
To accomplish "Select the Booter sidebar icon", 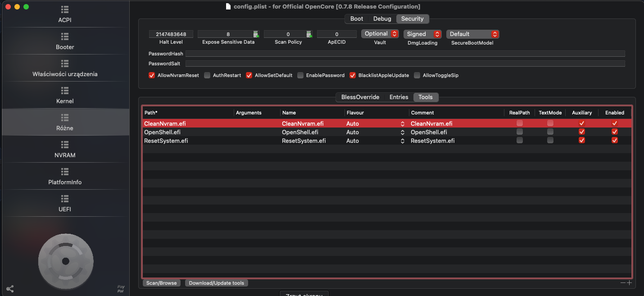I will tap(65, 41).
